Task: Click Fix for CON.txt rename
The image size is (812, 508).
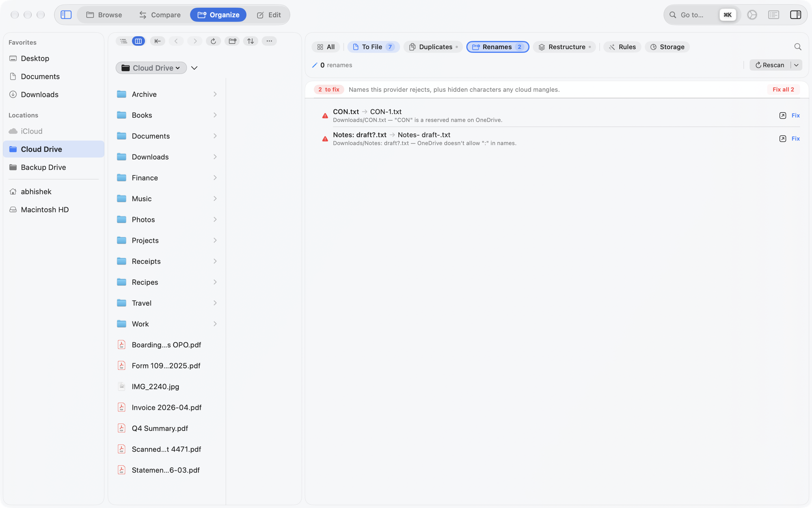Action: pos(795,115)
